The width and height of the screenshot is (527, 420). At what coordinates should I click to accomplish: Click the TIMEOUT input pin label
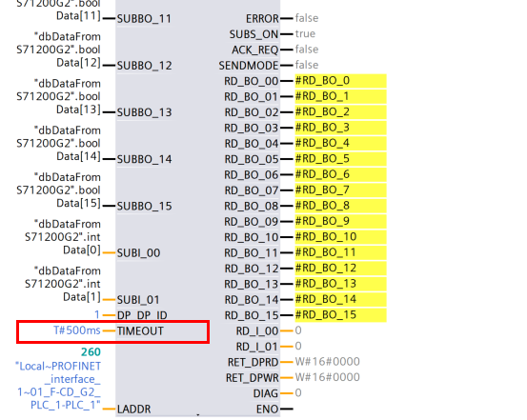[x=140, y=331]
